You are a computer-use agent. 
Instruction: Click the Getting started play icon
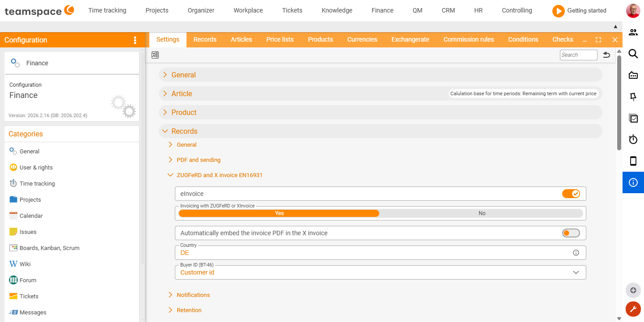tap(558, 11)
